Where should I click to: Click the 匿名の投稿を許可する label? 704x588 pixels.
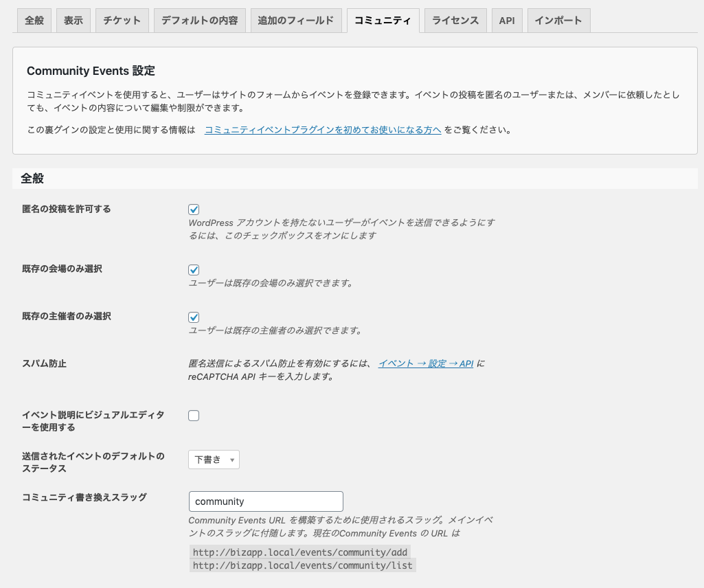[x=67, y=209]
